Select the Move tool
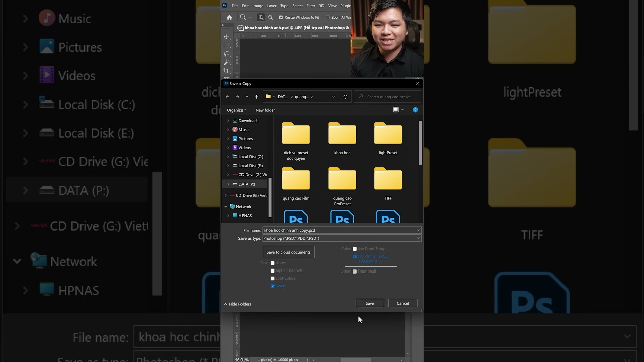This screenshot has height=362, width=644. (x=226, y=37)
